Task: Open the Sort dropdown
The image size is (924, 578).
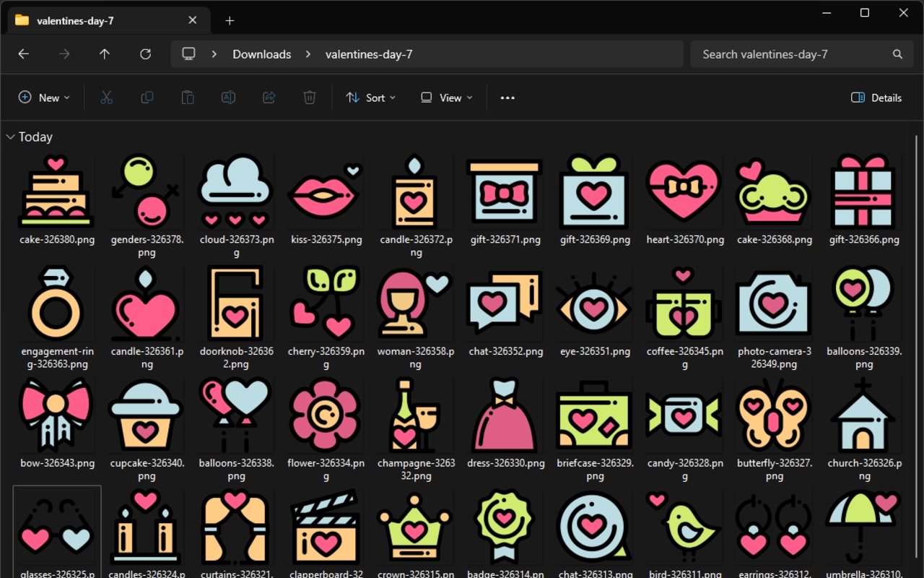Action: click(x=370, y=97)
